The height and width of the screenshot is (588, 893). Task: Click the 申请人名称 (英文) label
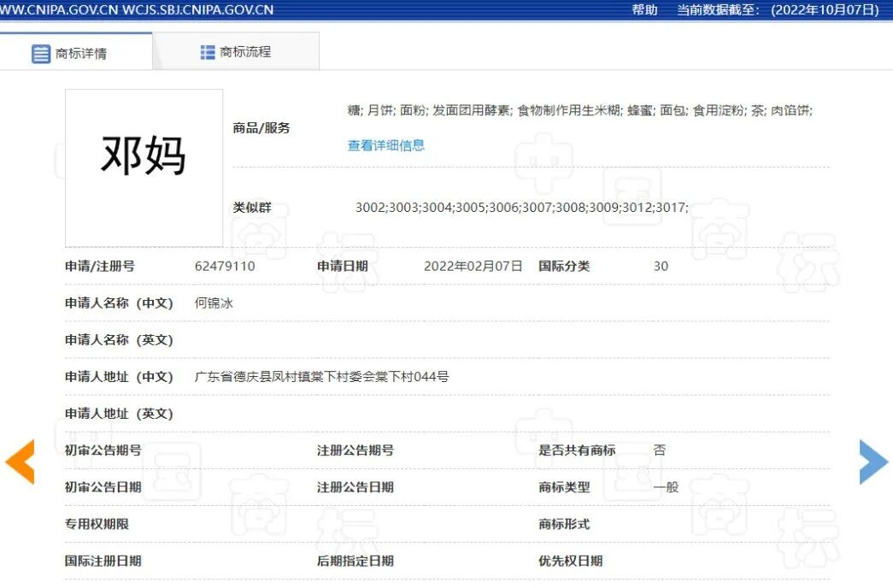(x=119, y=340)
